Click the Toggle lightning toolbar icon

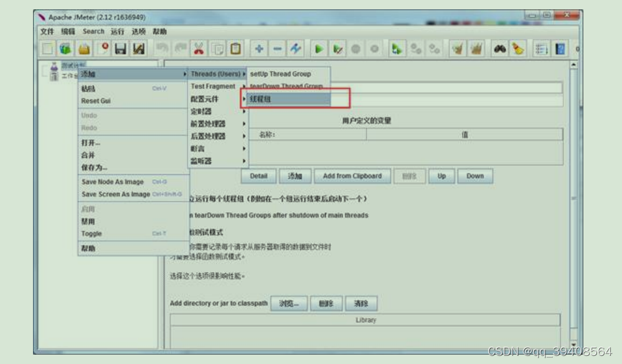pyautogui.click(x=296, y=49)
